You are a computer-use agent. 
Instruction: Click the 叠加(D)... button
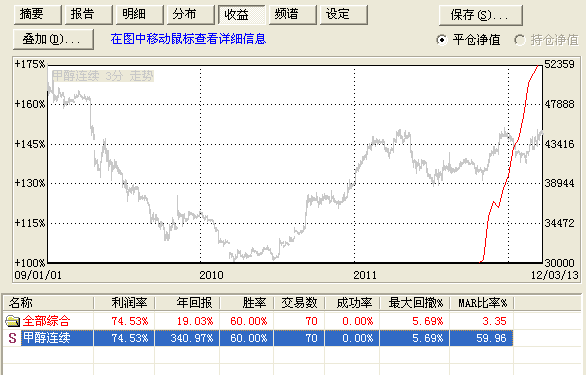pyautogui.click(x=53, y=39)
